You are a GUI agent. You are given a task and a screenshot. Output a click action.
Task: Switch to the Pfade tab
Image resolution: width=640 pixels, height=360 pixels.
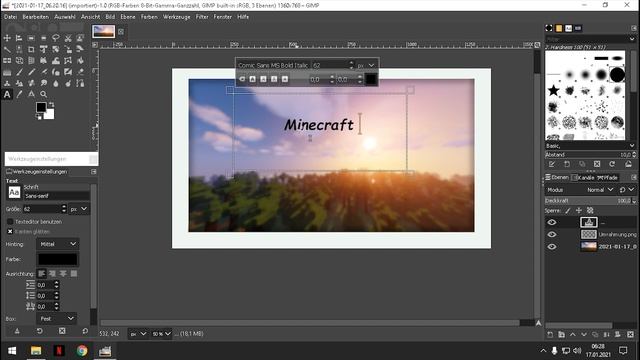607,178
